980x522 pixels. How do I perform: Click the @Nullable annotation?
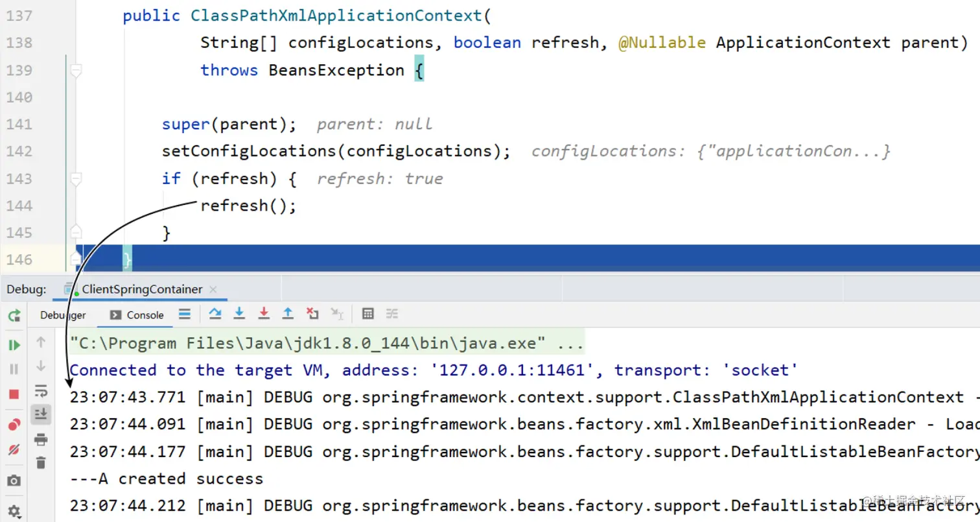click(x=662, y=43)
